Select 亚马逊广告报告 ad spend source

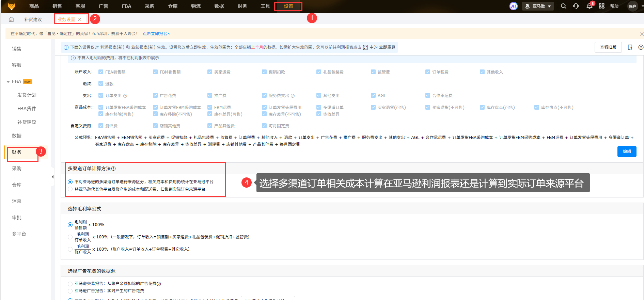tap(70, 291)
